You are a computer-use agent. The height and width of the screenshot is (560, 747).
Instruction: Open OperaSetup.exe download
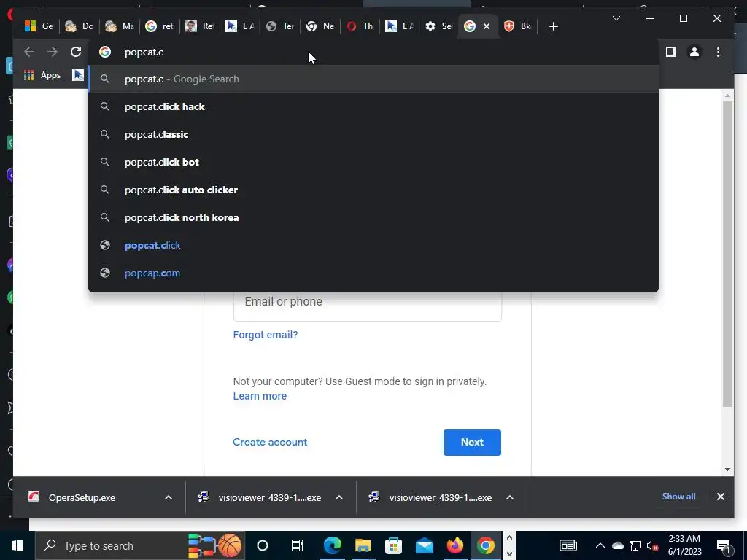tap(82, 497)
